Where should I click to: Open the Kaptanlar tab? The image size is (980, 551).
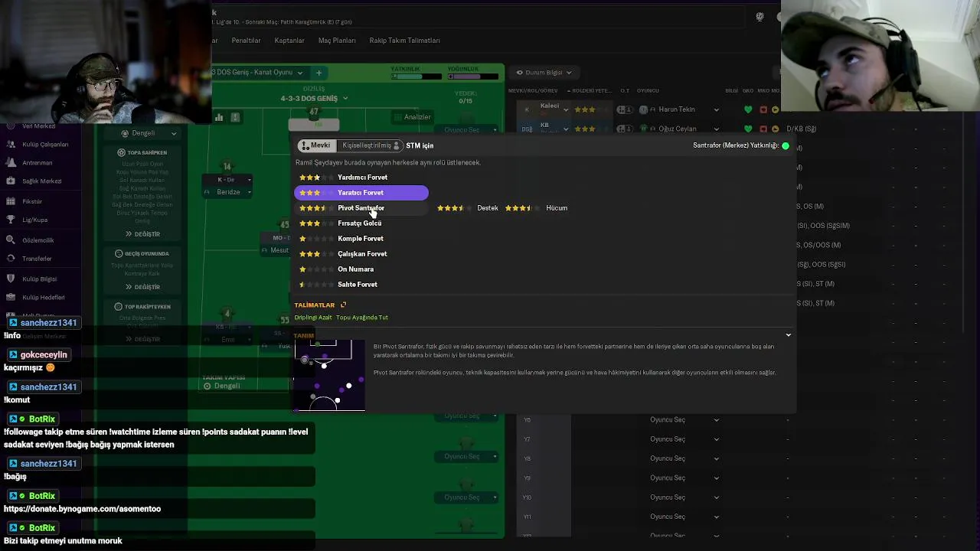pyautogui.click(x=289, y=41)
